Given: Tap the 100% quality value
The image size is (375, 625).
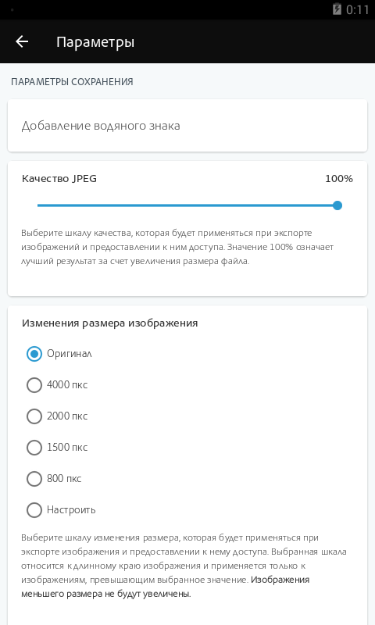Looking at the screenshot, I should point(339,179).
